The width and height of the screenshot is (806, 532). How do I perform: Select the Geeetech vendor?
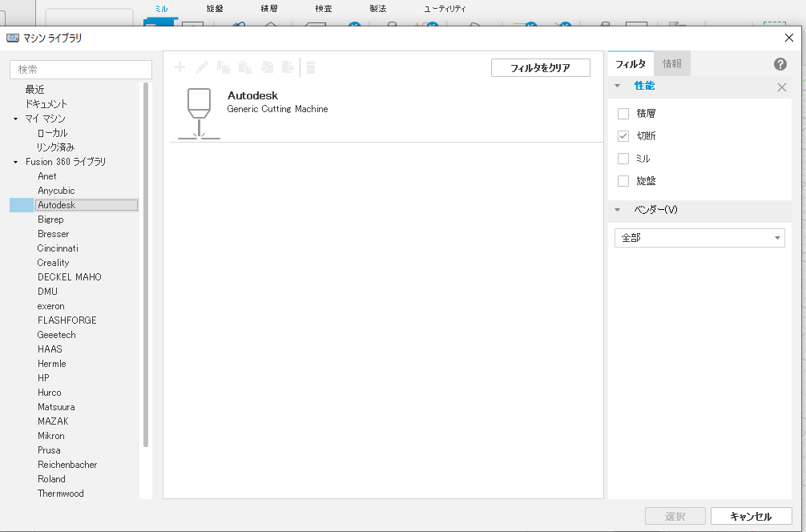coord(57,335)
